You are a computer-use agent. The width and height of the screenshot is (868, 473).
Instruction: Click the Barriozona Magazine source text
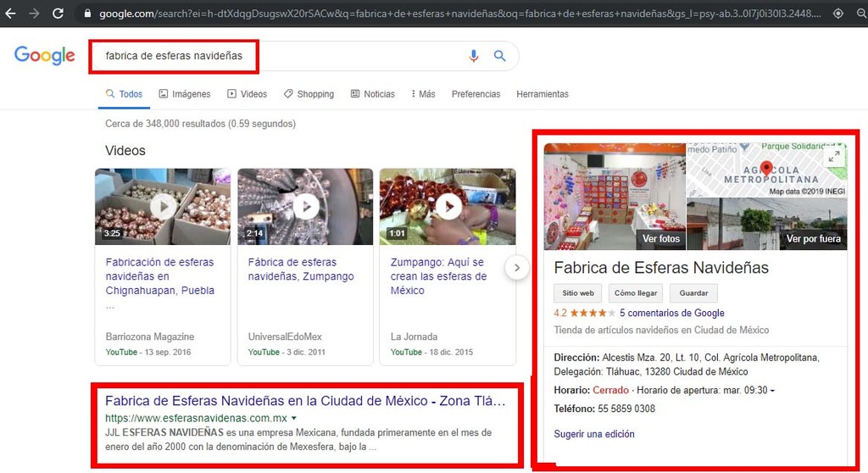tap(149, 337)
